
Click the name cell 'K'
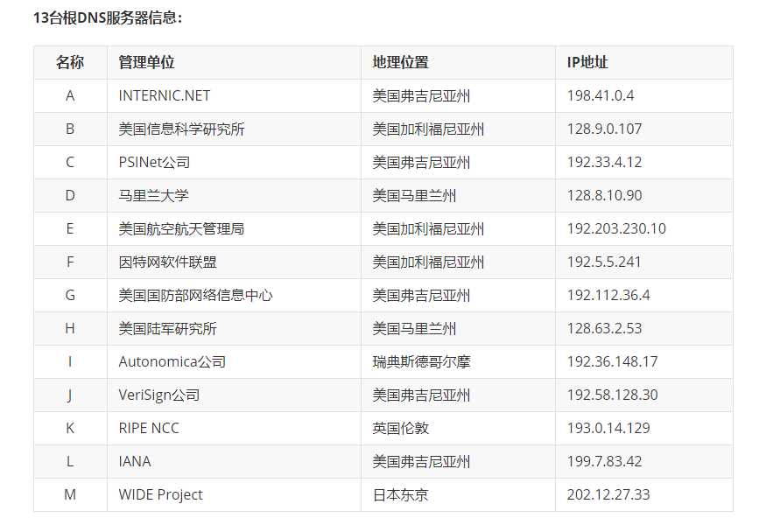click(70, 429)
